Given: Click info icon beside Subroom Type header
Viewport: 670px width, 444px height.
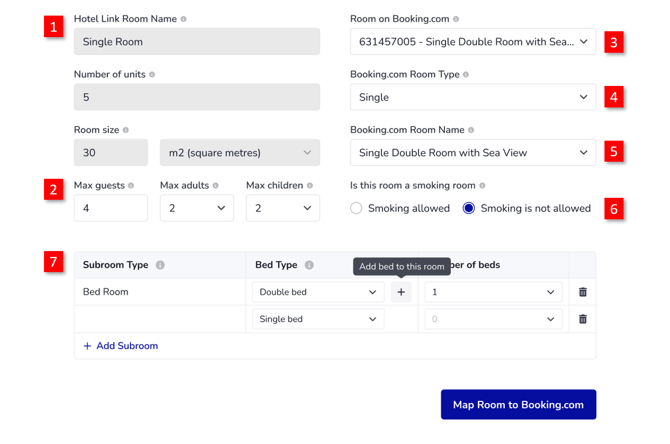Looking at the screenshot, I should click(160, 265).
